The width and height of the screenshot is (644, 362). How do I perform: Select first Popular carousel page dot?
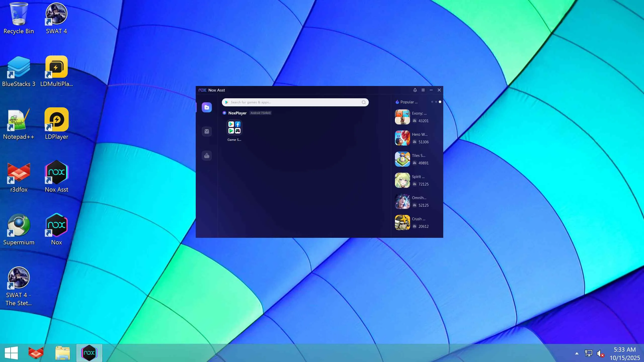point(432,102)
